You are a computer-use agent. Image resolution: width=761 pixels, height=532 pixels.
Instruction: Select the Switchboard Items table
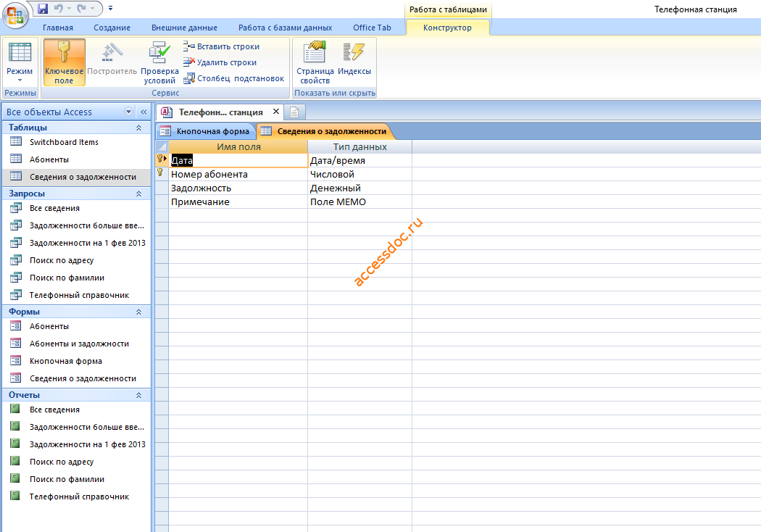(77, 142)
